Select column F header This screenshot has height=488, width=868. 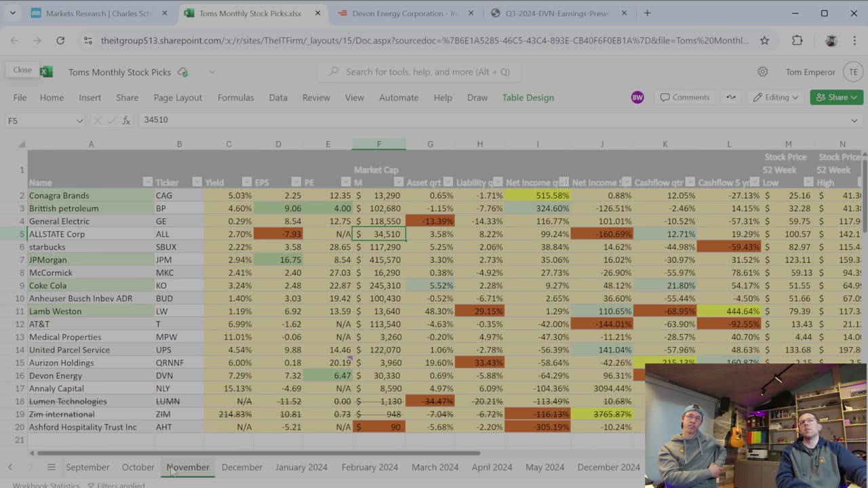point(379,144)
